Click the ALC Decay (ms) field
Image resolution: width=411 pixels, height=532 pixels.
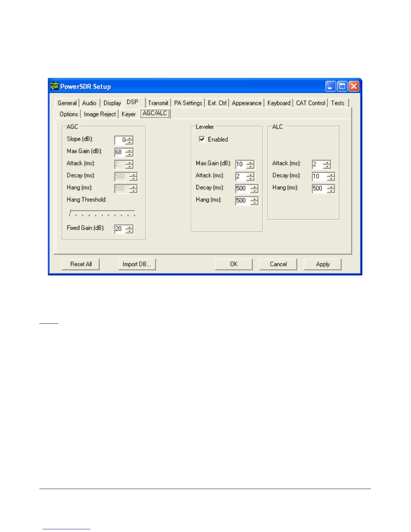click(x=320, y=176)
